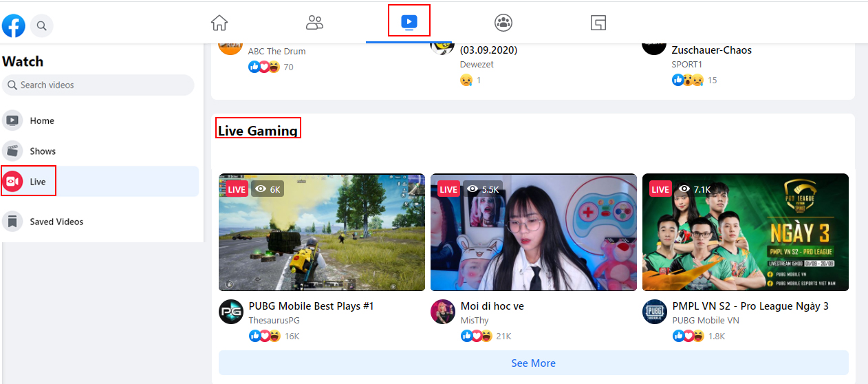Screen dimensions: 868x384
Task: Click the LIVE badge on PMPL video
Action: point(660,189)
